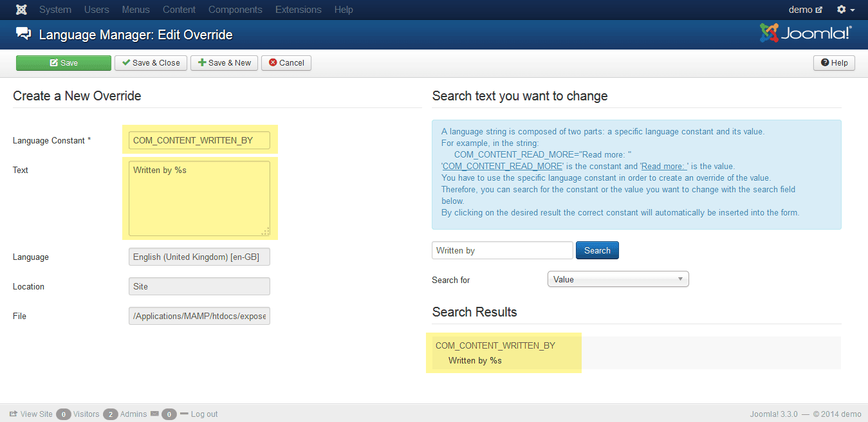Click the 'Create a New Override' heading

[77, 96]
